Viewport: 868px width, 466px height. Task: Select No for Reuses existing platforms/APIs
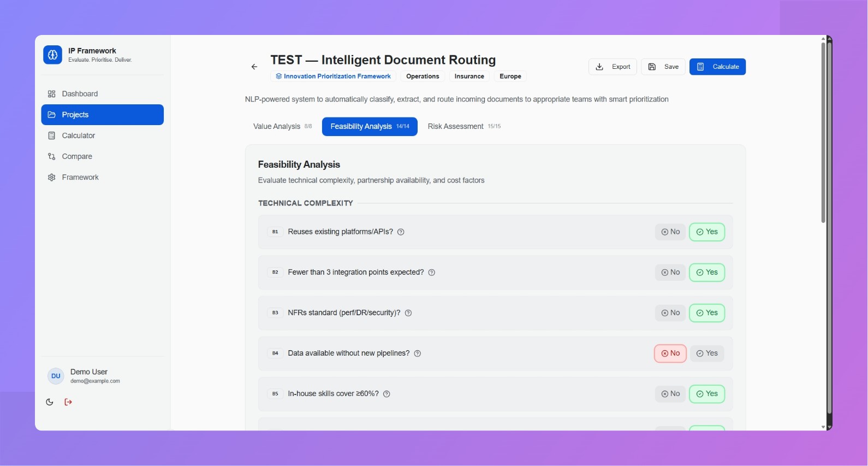pyautogui.click(x=670, y=232)
